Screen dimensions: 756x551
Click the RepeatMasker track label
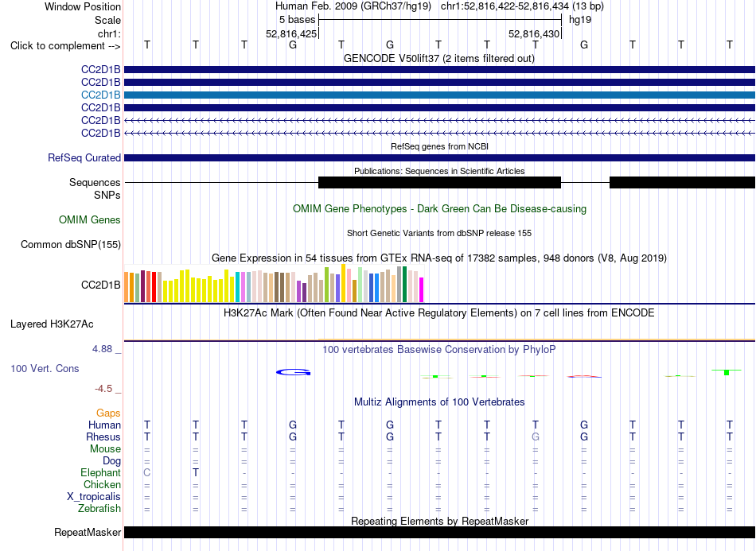88,533
